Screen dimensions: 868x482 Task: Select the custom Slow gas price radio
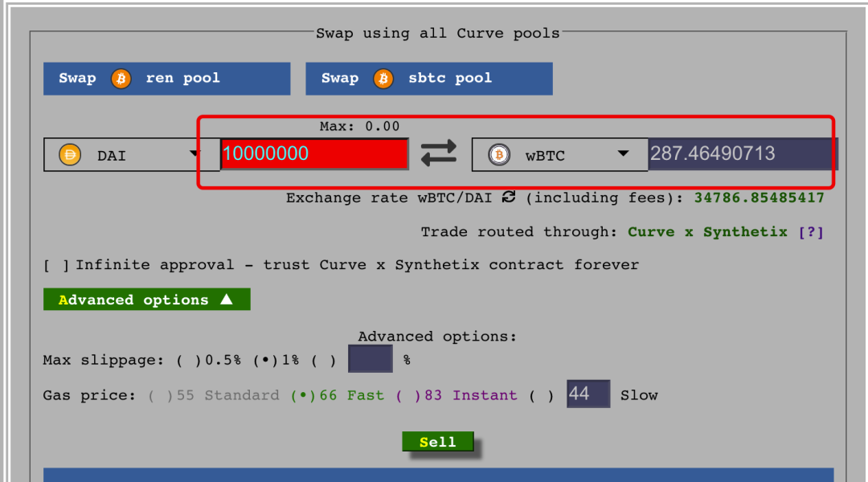[542, 396]
